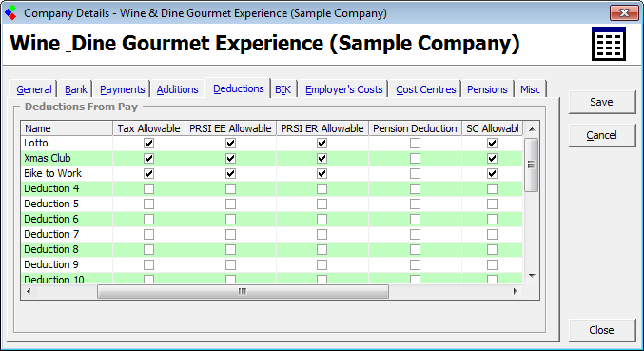Open the Cost Centres tab

(x=426, y=89)
